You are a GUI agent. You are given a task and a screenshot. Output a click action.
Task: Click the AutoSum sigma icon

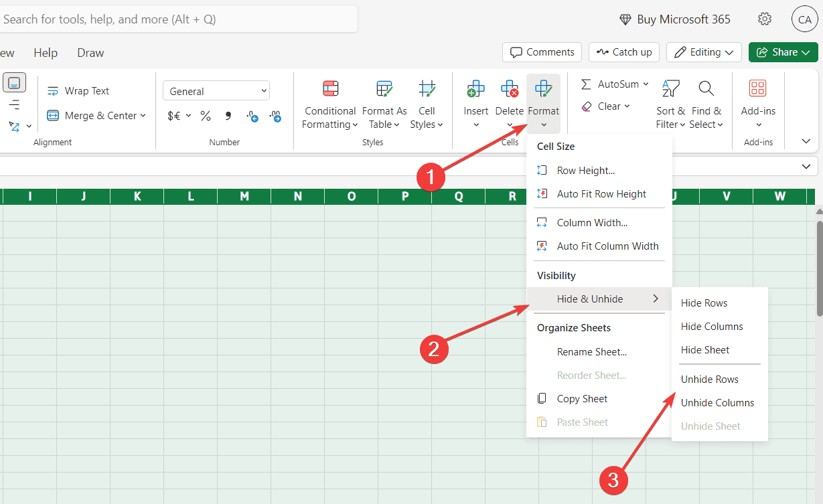pos(586,84)
